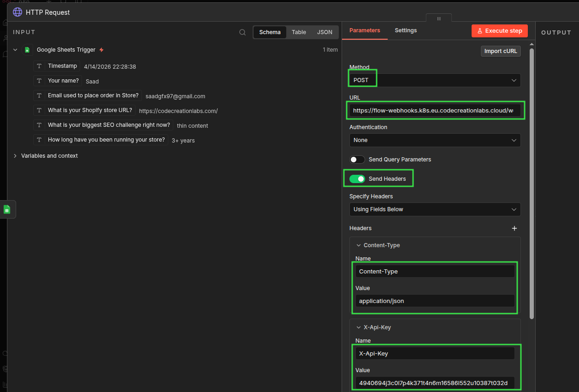Screen dimensions: 579x392
Task: Enable the Send Query Parameters toggle
Action: pos(357,160)
